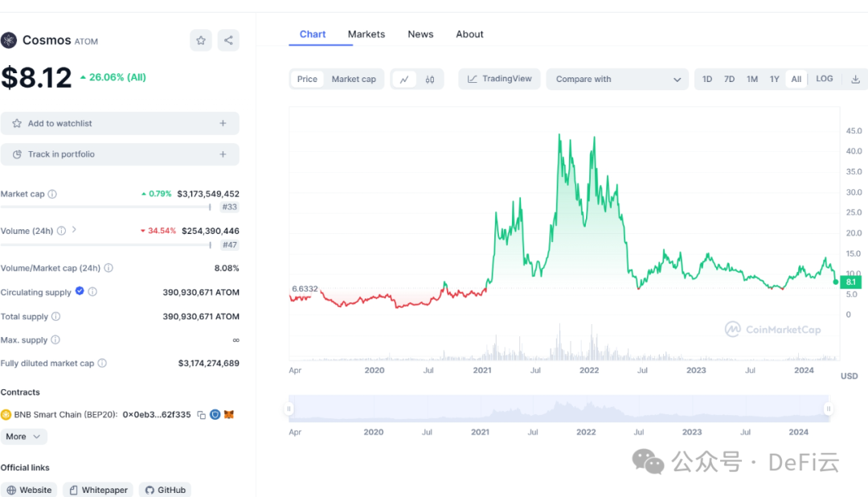Viewport: 868px width, 497px height.
Task: Select the 1Y time range
Action: click(774, 79)
